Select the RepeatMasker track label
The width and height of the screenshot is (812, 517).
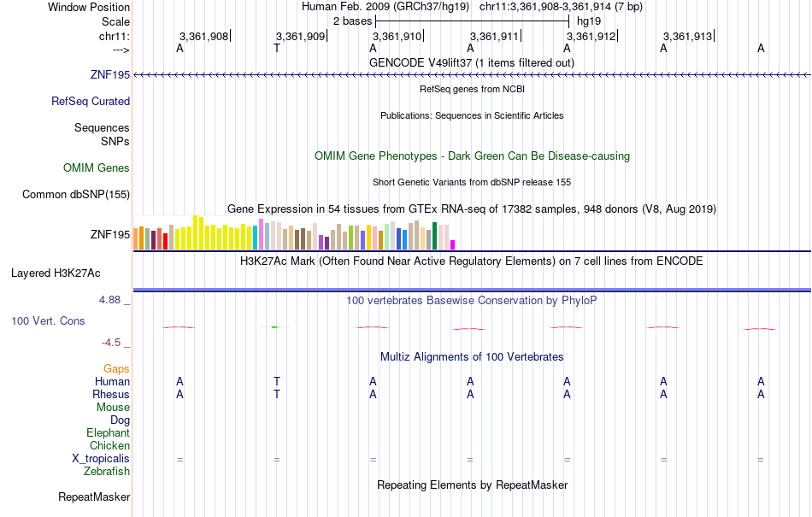coord(94,496)
